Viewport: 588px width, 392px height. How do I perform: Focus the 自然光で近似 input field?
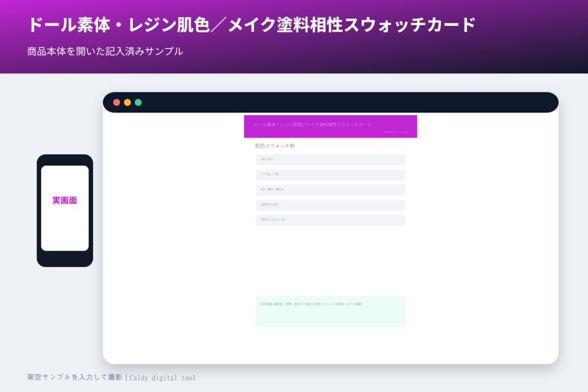pos(330,205)
